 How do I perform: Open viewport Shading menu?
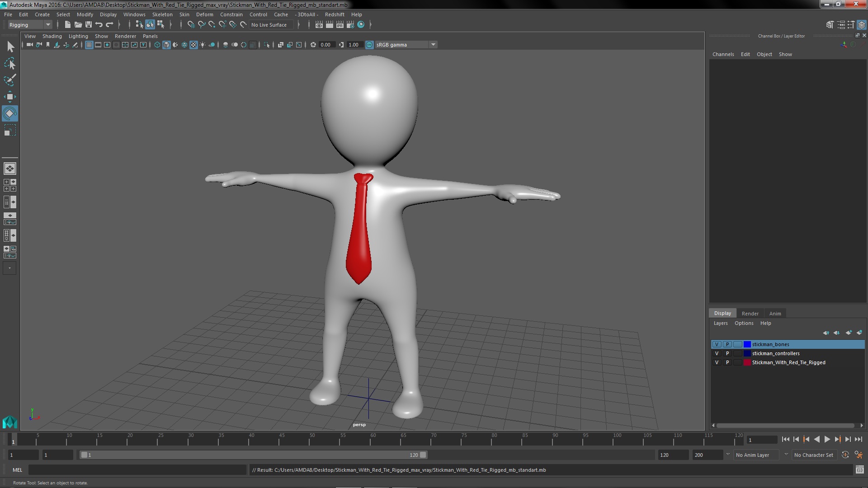pyautogui.click(x=52, y=36)
